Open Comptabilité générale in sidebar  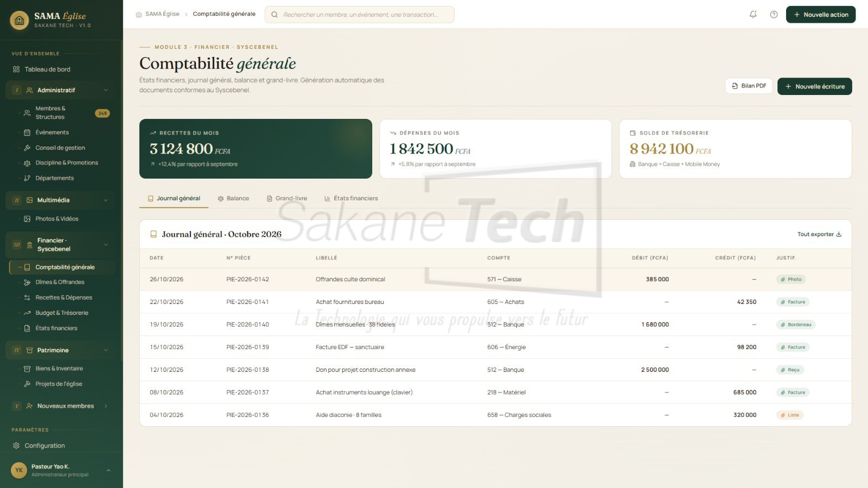point(62,267)
